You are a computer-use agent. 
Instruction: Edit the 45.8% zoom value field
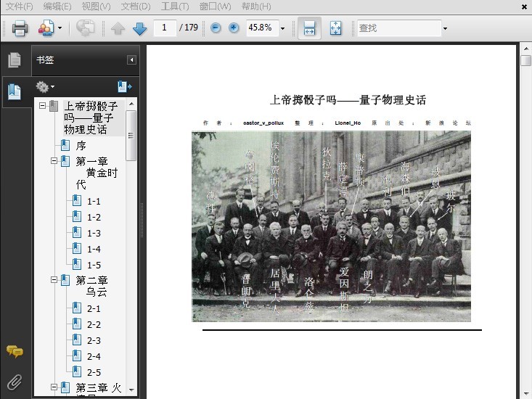(x=262, y=28)
